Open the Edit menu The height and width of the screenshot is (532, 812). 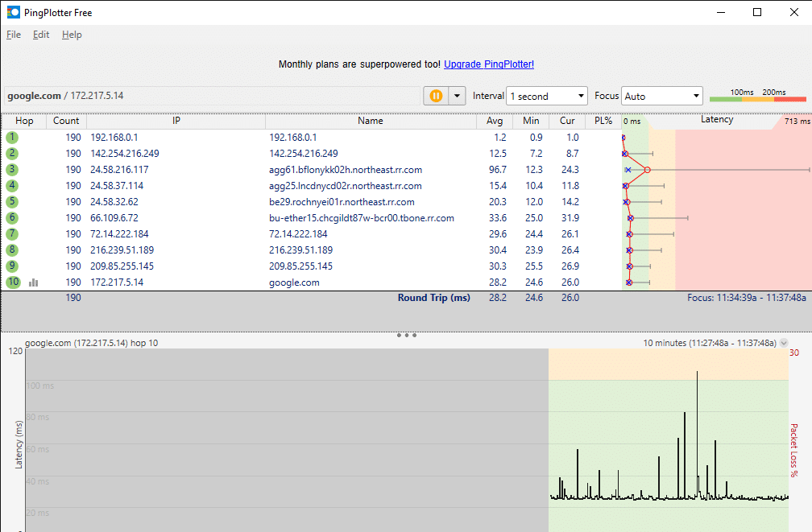click(40, 35)
